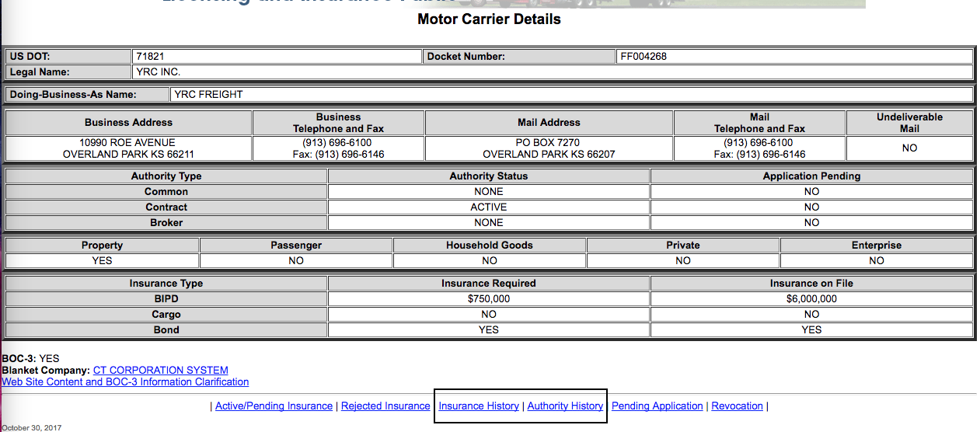Click the Application Pending header
Screen dimensions: 980x432
point(811,176)
